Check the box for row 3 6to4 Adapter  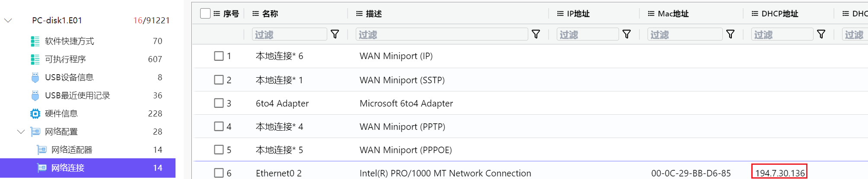[219, 103]
